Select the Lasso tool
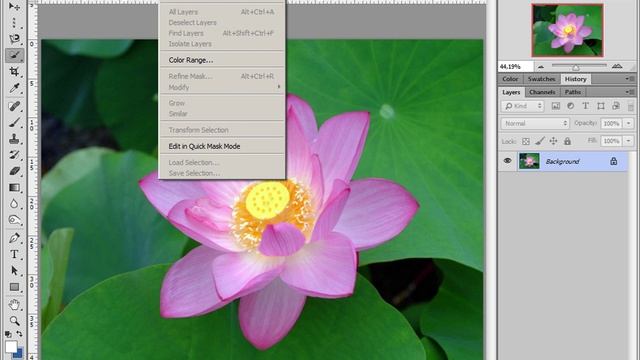Viewport: 640px width, 360px height. [x=14, y=39]
